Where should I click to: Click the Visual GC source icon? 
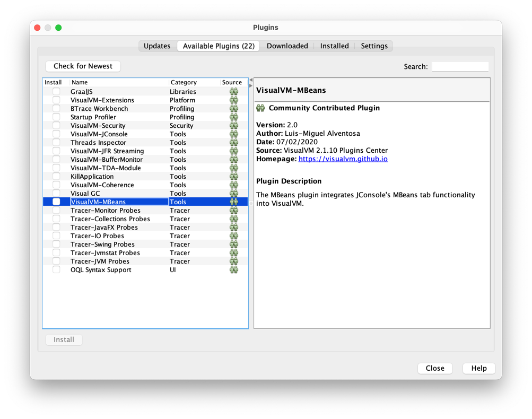(x=234, y=193)
